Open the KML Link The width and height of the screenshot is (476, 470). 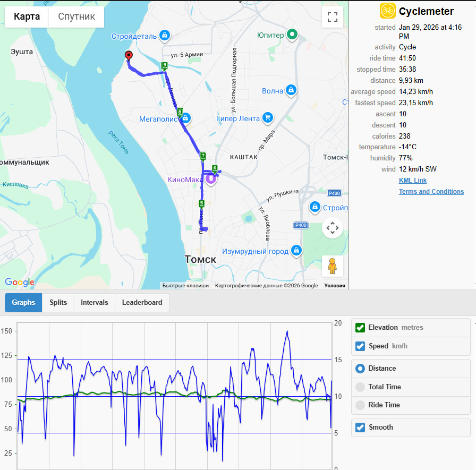[x=413, y=181]
